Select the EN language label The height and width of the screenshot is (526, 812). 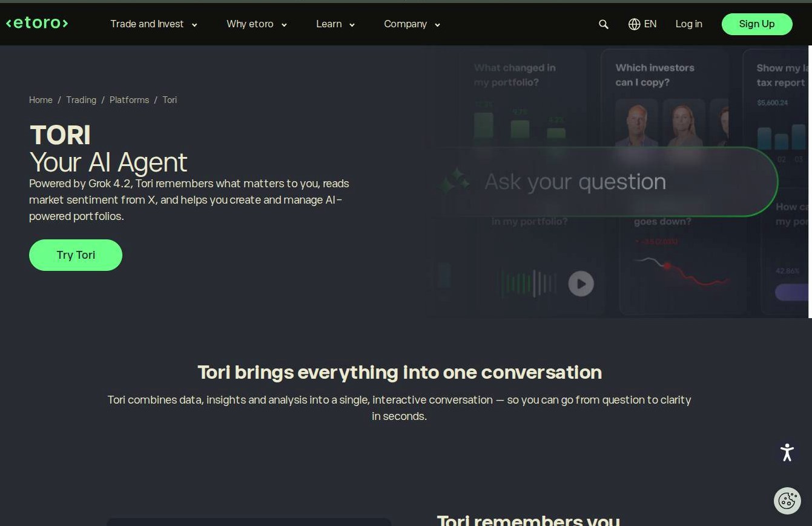[x=650, y=24]
